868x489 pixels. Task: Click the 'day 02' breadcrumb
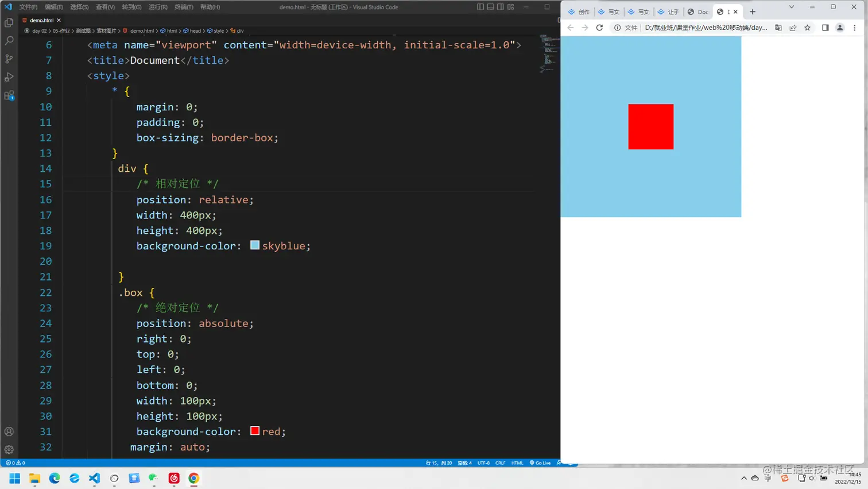[x=40, y=31]
